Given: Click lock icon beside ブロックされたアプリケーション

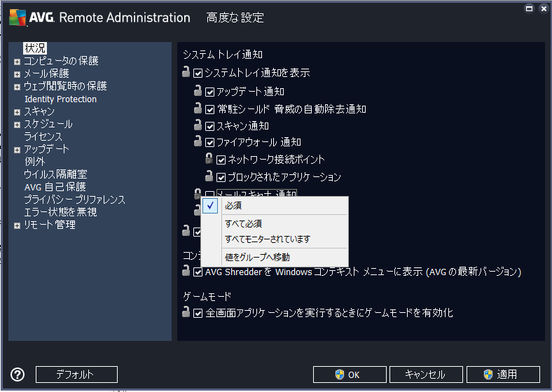Looking at the screenshot, I should pyautogui.click(x=209, y=176).
